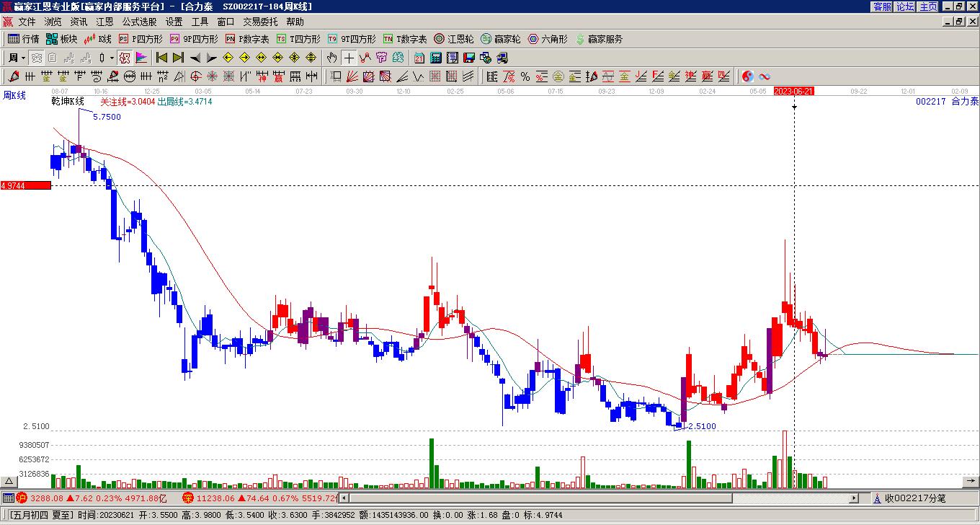
Task: Click the yellow diamond left-arrow icon
Action: (x=228, y=58)
